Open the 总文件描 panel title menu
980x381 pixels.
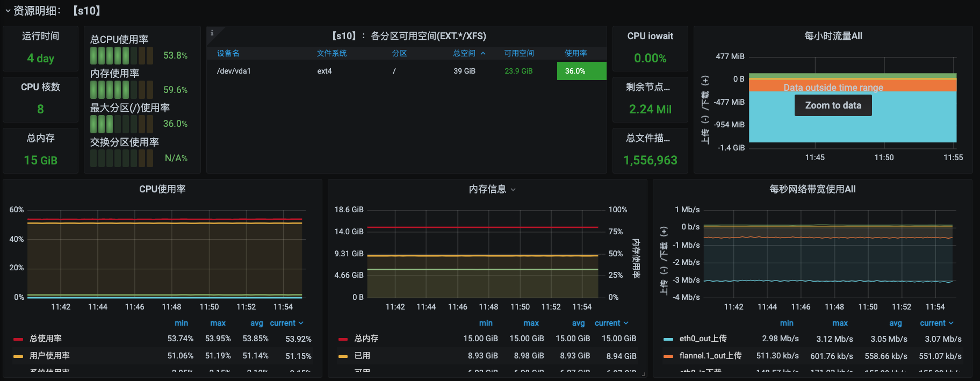pyautogui.click(x=648, y=138)
